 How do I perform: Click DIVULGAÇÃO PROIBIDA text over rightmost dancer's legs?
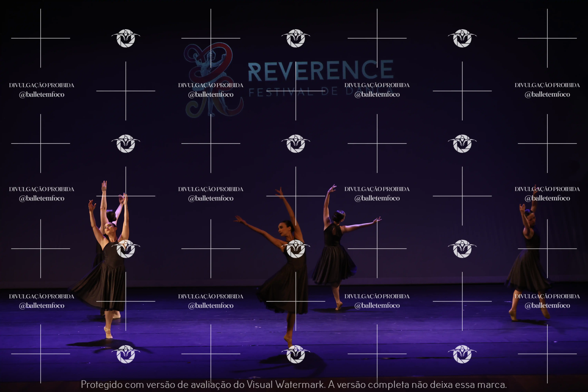click(547, 296)
